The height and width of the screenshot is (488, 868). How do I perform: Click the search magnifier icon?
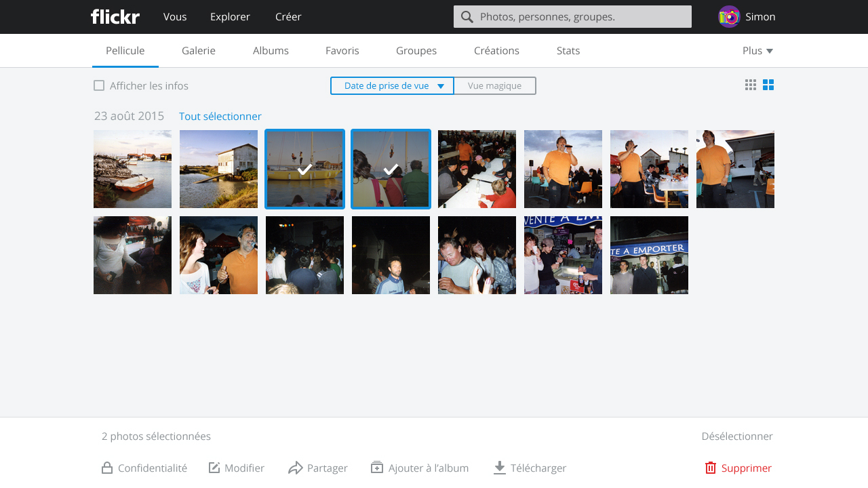tap(467, 17)
